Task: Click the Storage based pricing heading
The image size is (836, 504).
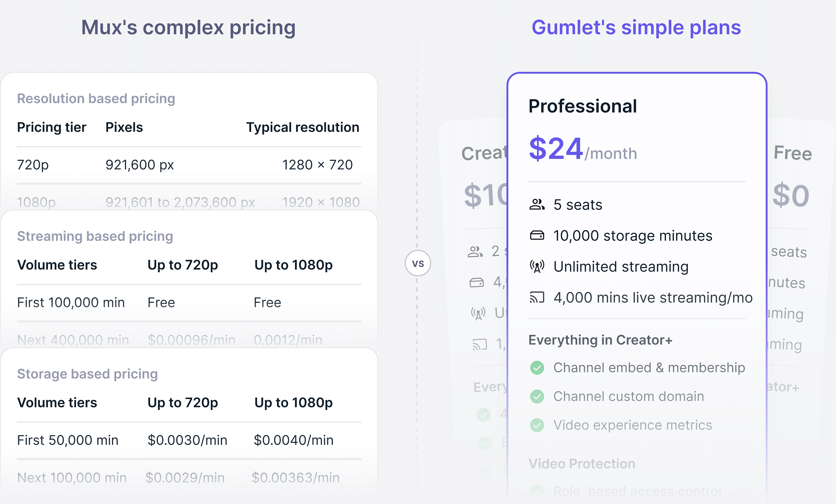Action: pyautogui.click(x=87, y=374)
